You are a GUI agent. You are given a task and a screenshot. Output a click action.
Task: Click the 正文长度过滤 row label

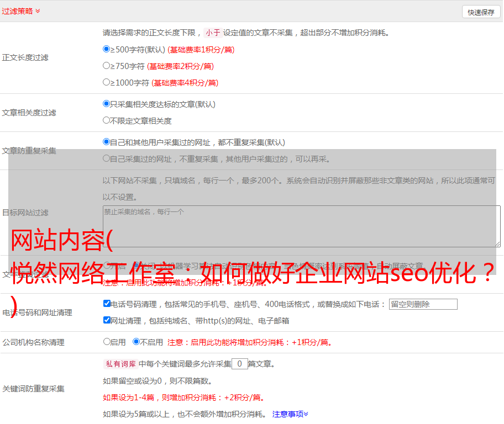pos(25,57)
